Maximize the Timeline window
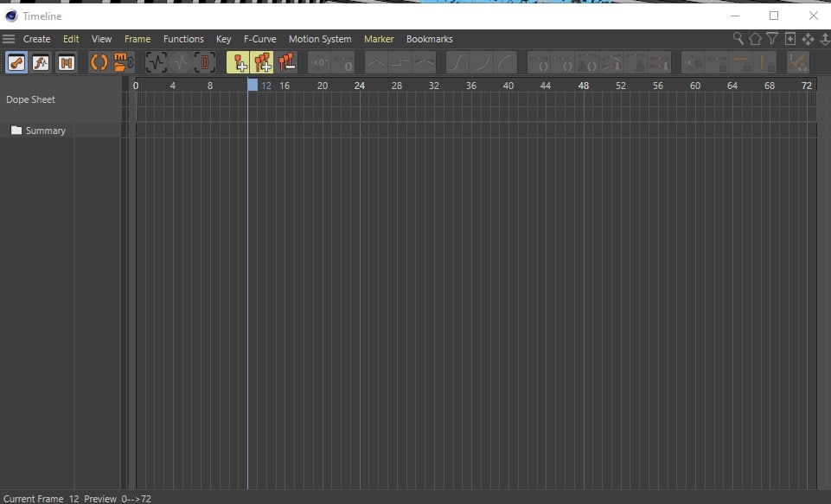831x504 pixels. click(774, 16)
